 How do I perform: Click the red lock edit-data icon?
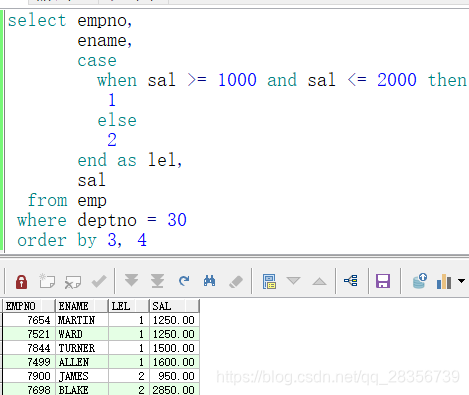[21, 282]
